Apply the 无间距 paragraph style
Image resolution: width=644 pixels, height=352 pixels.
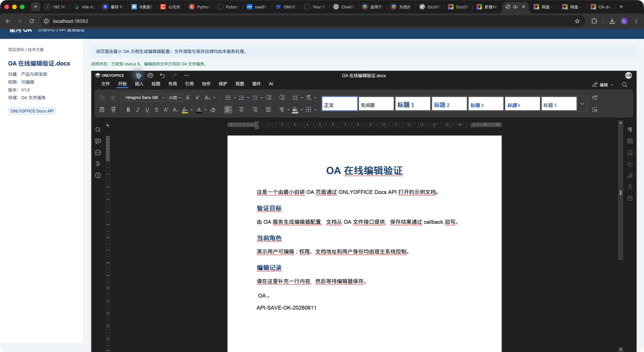click(x=376, y=104)
